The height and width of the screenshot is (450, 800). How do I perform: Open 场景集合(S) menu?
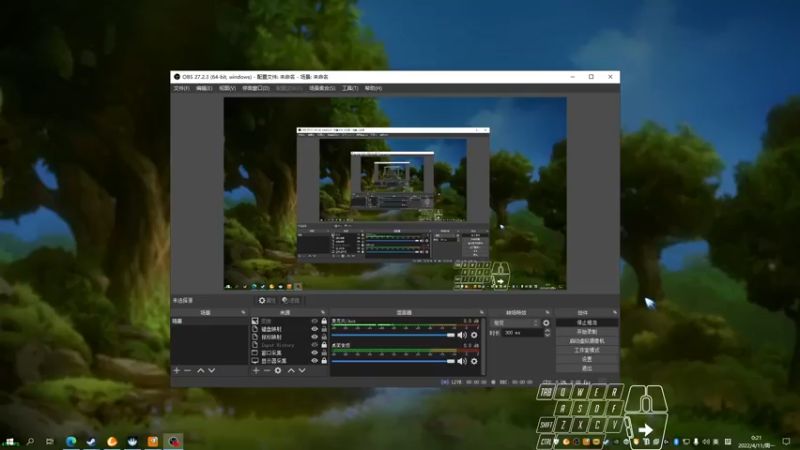point(322,88)
